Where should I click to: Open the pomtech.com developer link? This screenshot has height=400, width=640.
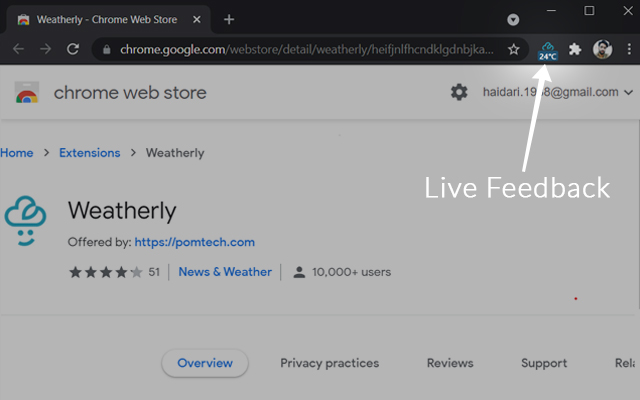pos(194,242)
